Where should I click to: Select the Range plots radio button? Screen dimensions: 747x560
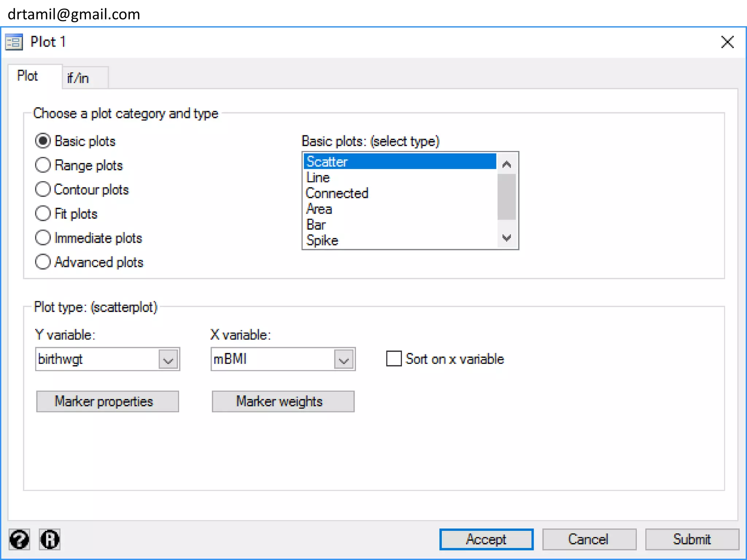[x=43, y=165]
